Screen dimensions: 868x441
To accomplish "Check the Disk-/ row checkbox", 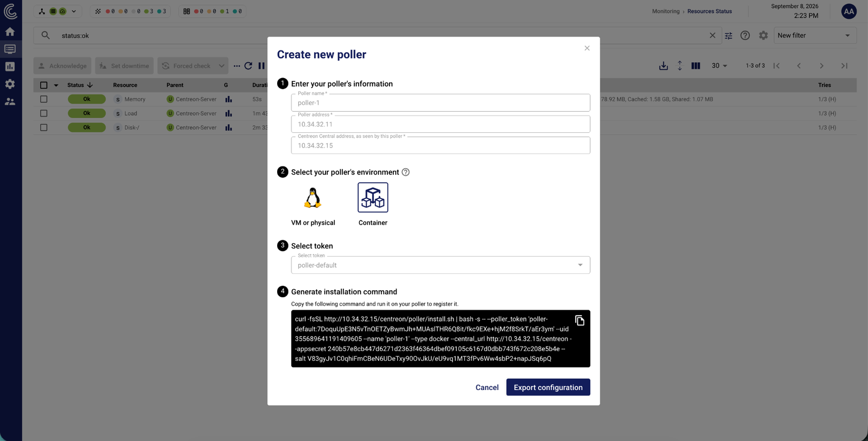I will [x=44, y=127].
